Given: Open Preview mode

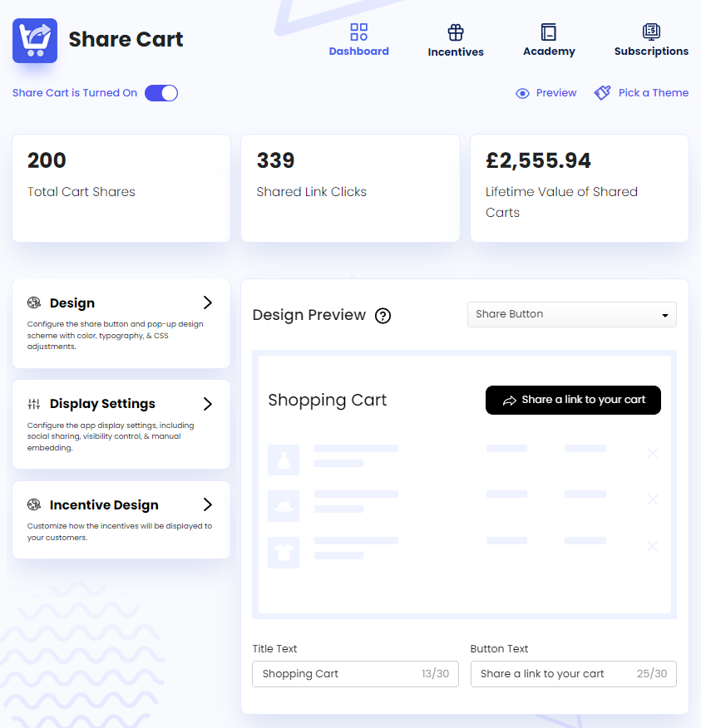Looking at the screenshot, I should 546,92.
